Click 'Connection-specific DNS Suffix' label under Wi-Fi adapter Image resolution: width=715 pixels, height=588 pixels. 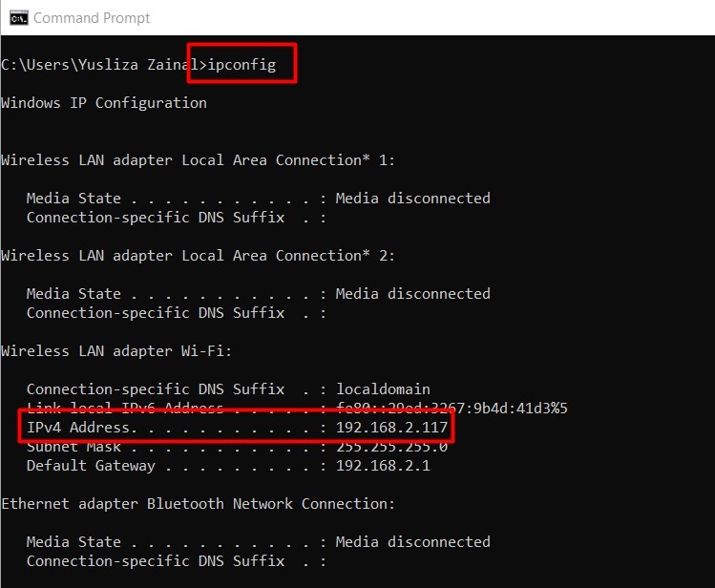156,389
